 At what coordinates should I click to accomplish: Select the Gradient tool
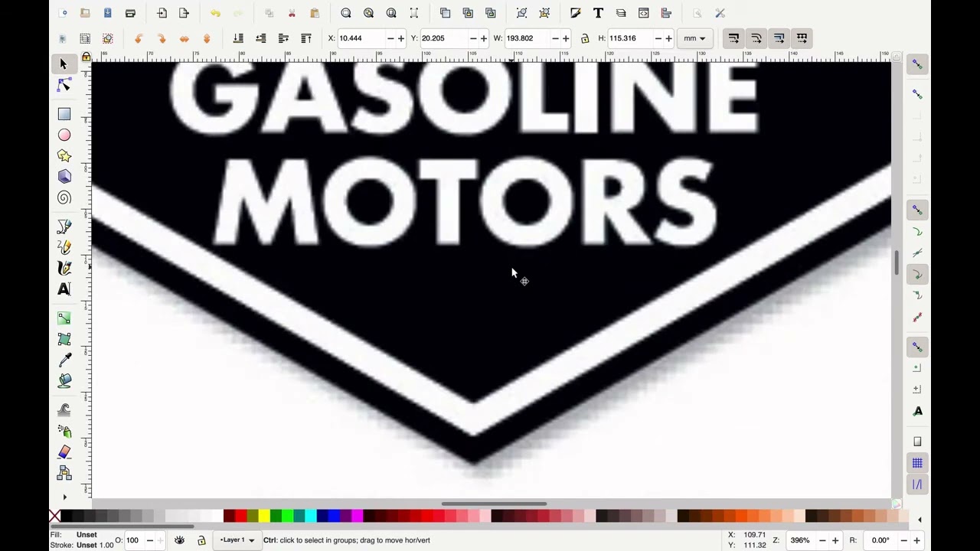64,318
